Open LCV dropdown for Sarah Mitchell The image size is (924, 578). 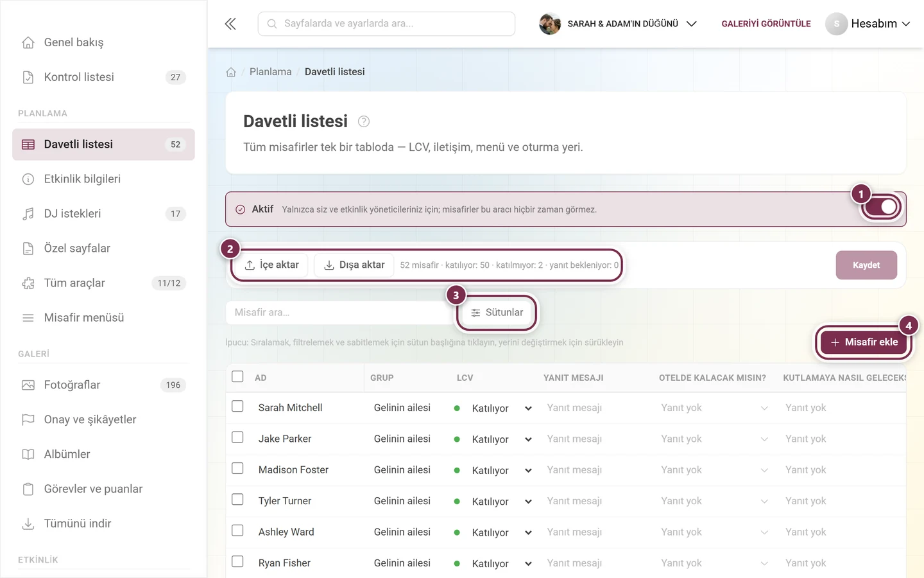click(x=493, y=408)
